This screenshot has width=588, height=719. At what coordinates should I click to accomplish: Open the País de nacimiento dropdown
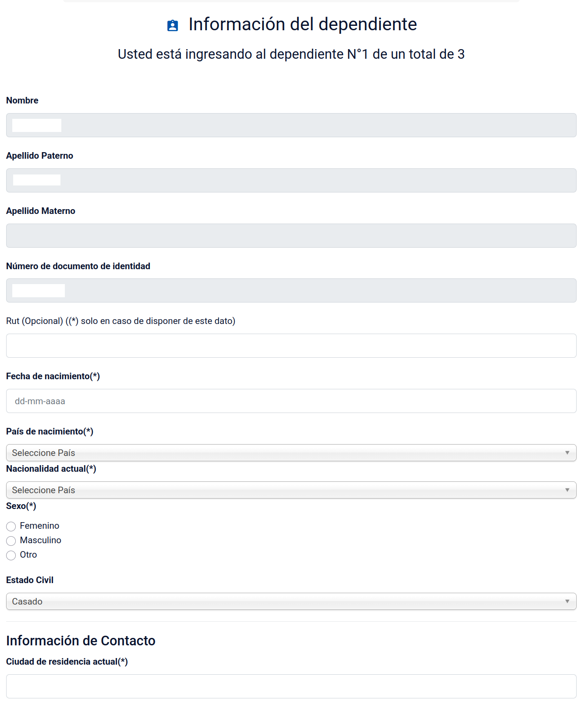point(291,453)
